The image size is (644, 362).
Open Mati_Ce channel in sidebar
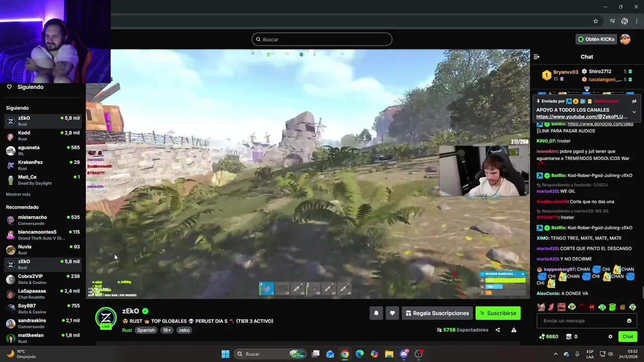pyautogui.click(x=43, y=180)
